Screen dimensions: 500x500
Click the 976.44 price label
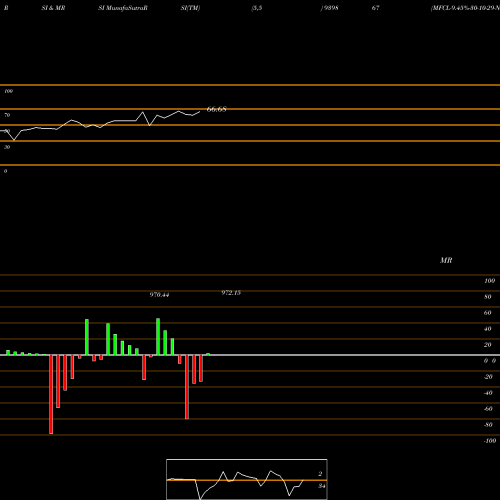coord(159,295)
